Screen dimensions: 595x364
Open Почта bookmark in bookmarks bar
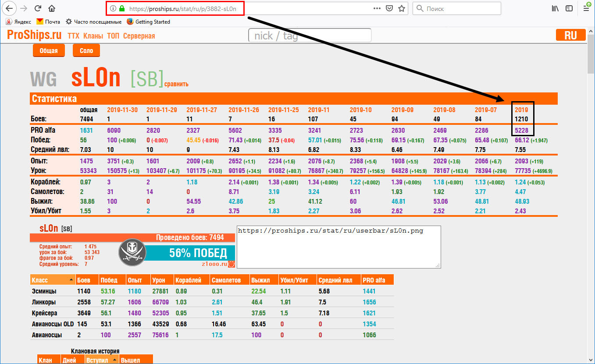tap(48, 21)
